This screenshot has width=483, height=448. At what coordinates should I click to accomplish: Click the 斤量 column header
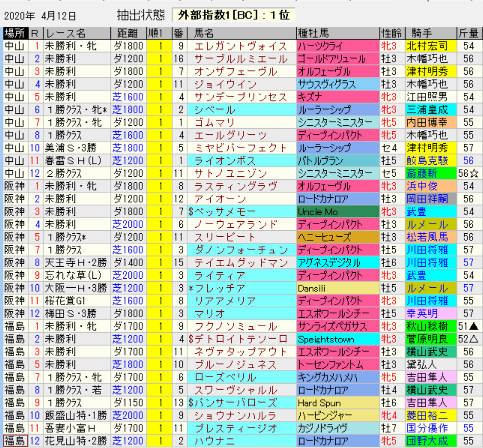[470, 33]
